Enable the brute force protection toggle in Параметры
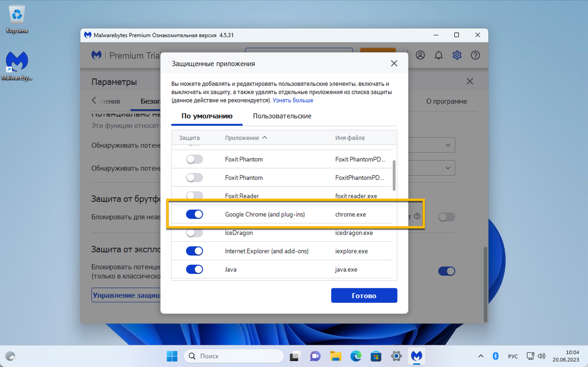Image resolution: width=588 pixels, height=367 pixels. (446, 217)
